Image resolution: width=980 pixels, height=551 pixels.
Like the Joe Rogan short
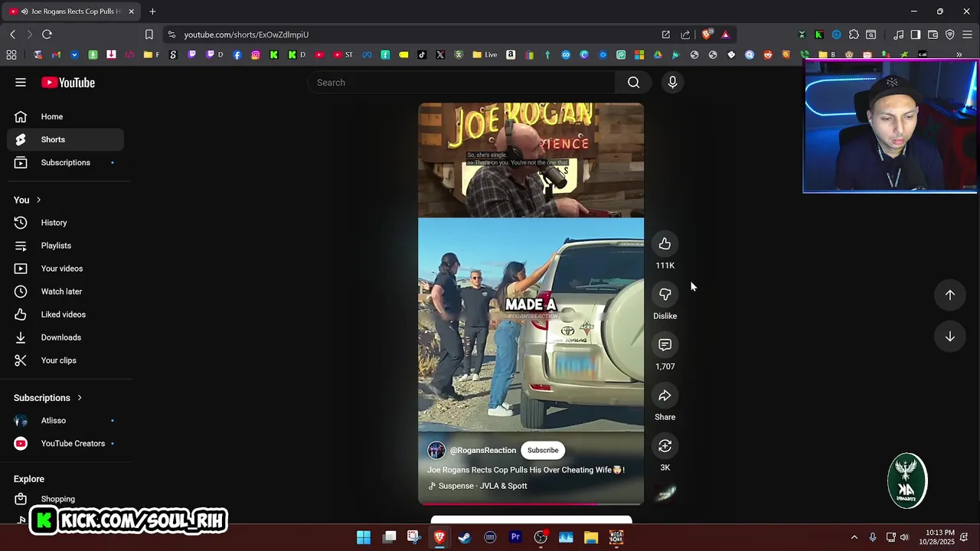[x=665, y=244]
